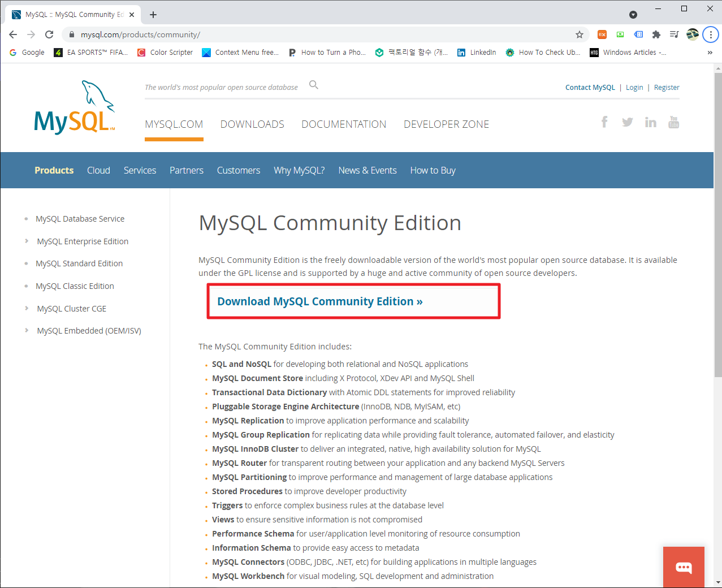Open the red live chat bubble
Image resolution: width=722 pixels, height=588 pixels.
[684, 567]
